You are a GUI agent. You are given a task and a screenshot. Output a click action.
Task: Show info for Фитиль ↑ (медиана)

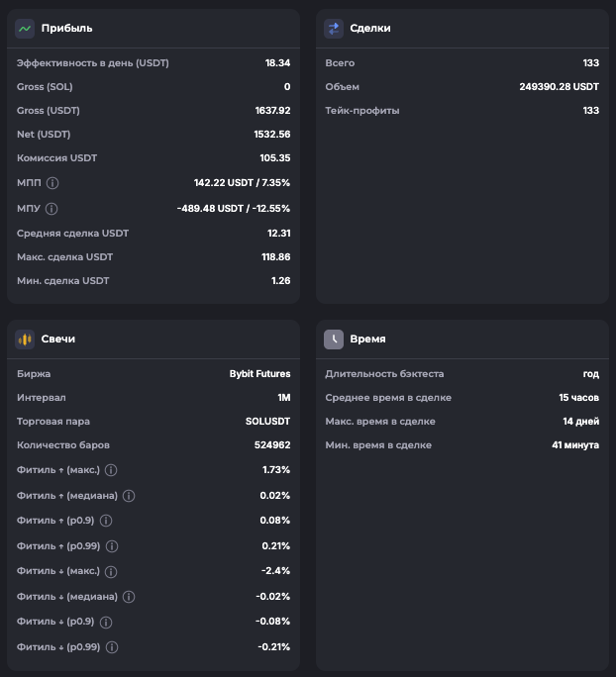pyautogui.click(x=129, y=496)
